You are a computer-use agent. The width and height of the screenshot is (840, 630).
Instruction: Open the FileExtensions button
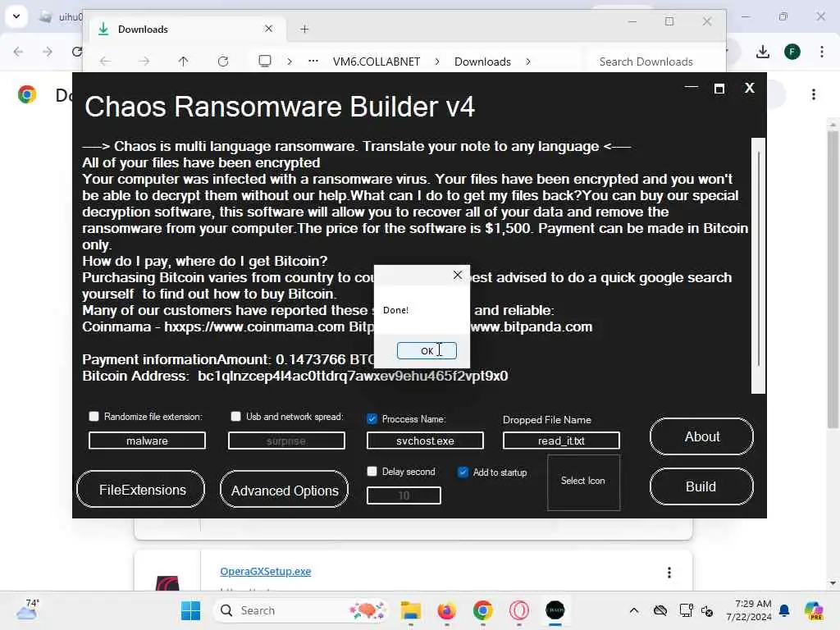[141, 489]
